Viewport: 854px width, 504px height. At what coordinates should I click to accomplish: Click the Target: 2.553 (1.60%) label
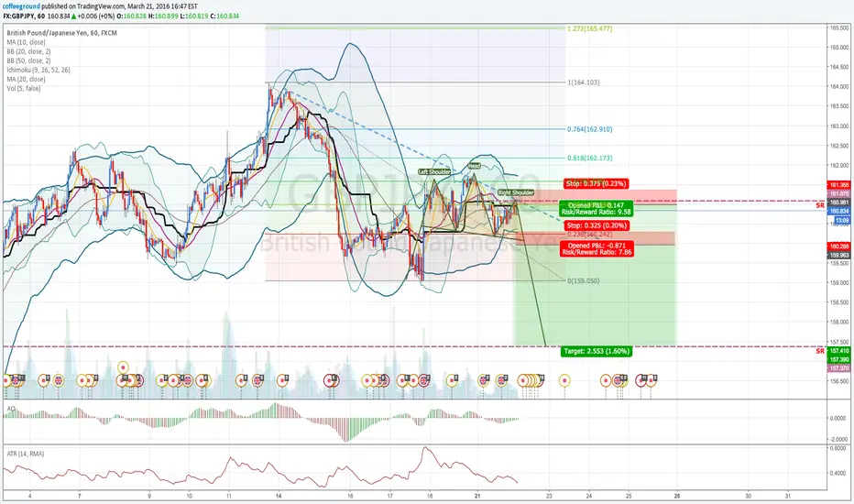596,352
